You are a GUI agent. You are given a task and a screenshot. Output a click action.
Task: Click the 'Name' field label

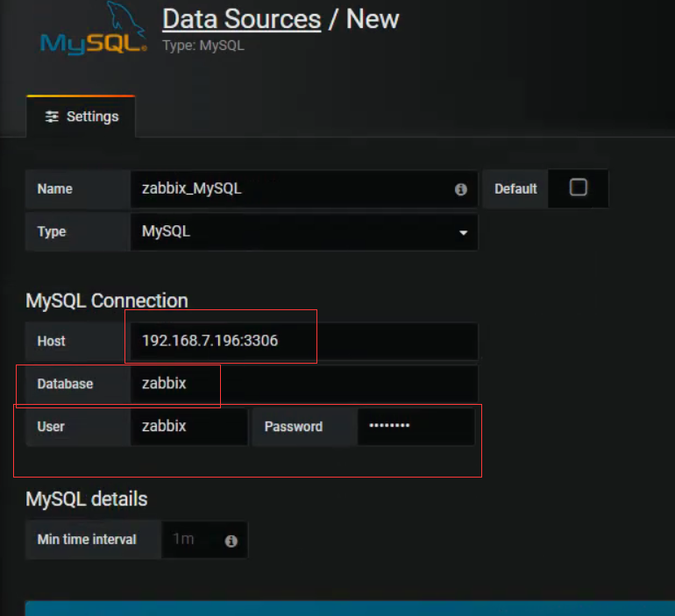(54, 189)
